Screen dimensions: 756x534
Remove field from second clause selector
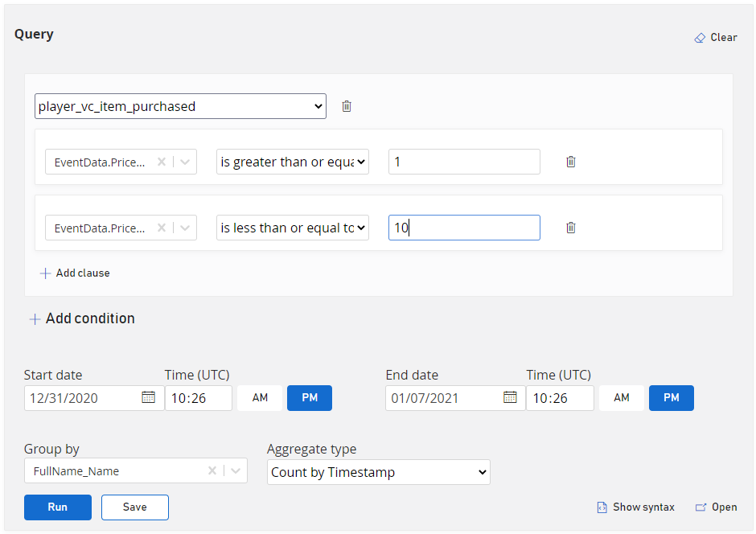tap(162, 228)
